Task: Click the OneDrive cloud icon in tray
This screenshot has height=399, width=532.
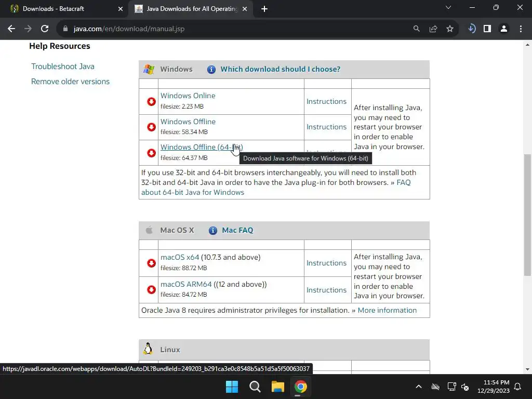Action: click(x=435, y=387)
